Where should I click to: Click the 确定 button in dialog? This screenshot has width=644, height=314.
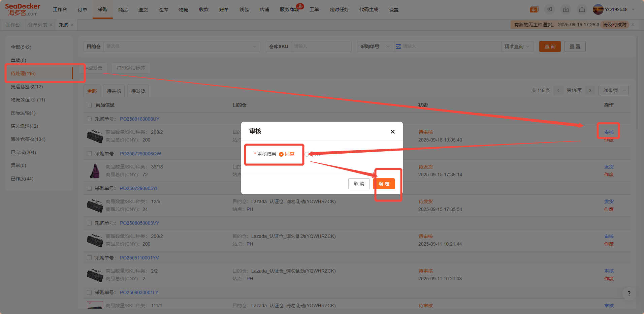tap(384, 184)
